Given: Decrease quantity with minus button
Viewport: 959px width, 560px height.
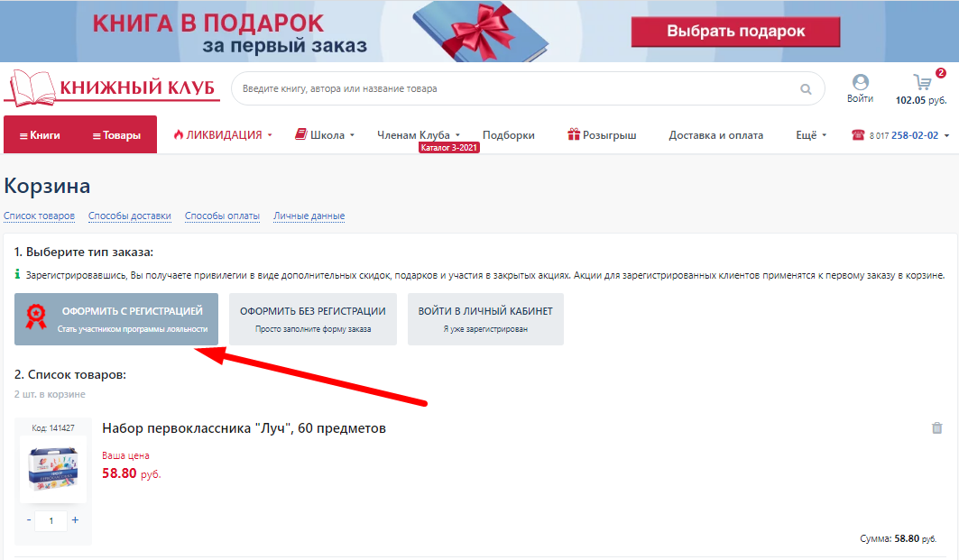Looking at the screenshot, I should click(x=29, y=519).
